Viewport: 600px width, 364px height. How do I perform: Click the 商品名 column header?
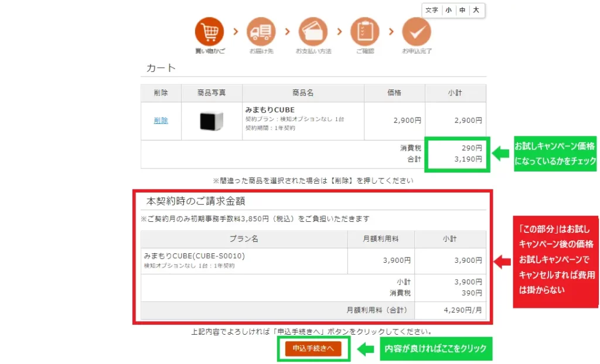(303, 93)
